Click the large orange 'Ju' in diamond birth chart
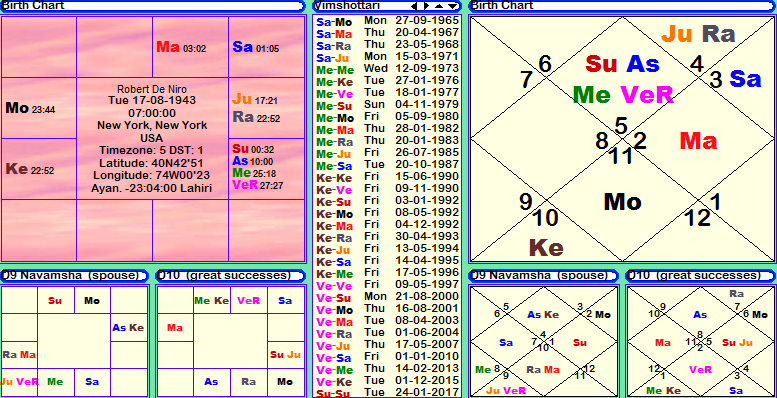 click(677, 34)
